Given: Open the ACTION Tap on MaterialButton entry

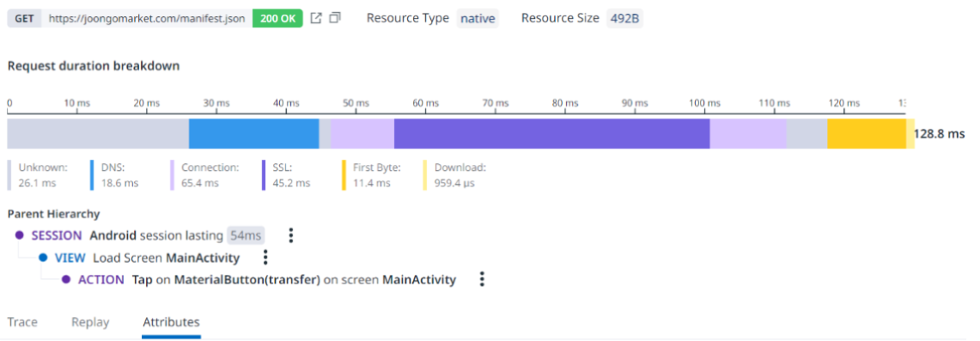Looking at the screenshot, I should 259,279.
